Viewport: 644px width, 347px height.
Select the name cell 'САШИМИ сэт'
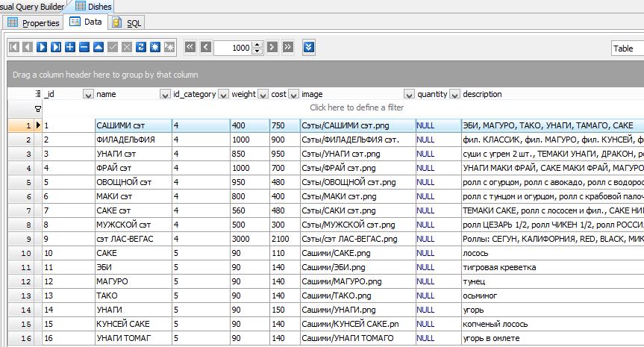134,125
